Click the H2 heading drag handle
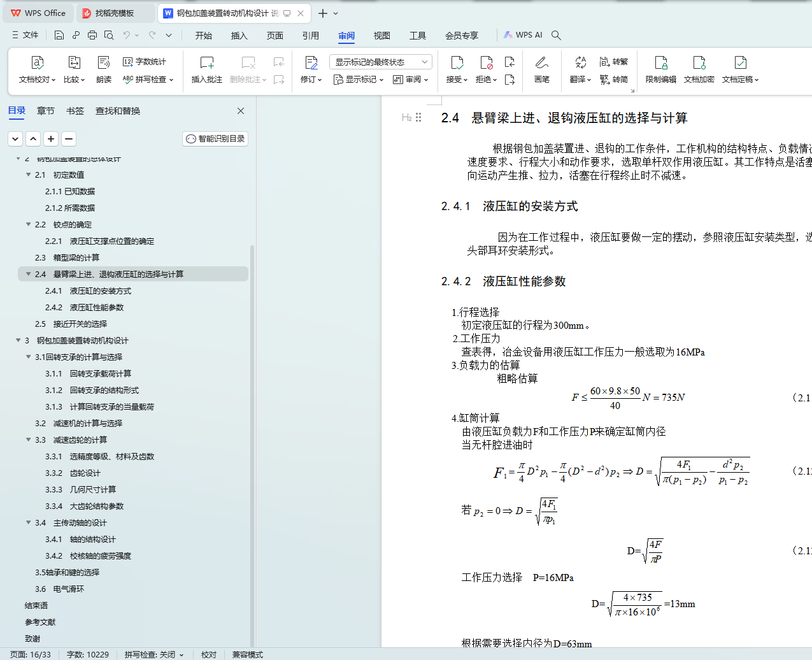 coord(418,117)
